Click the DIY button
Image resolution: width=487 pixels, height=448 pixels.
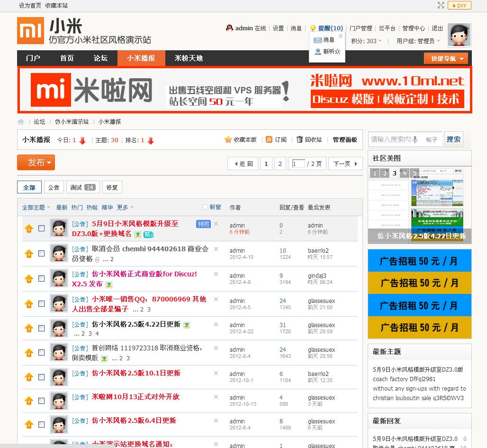click(460, 5)
